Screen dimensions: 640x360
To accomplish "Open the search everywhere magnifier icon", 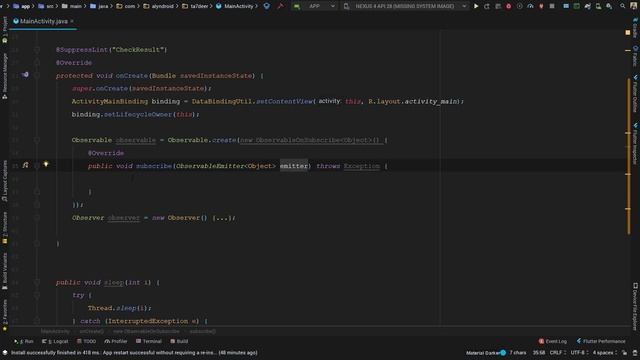I will [x=622, y=6].
